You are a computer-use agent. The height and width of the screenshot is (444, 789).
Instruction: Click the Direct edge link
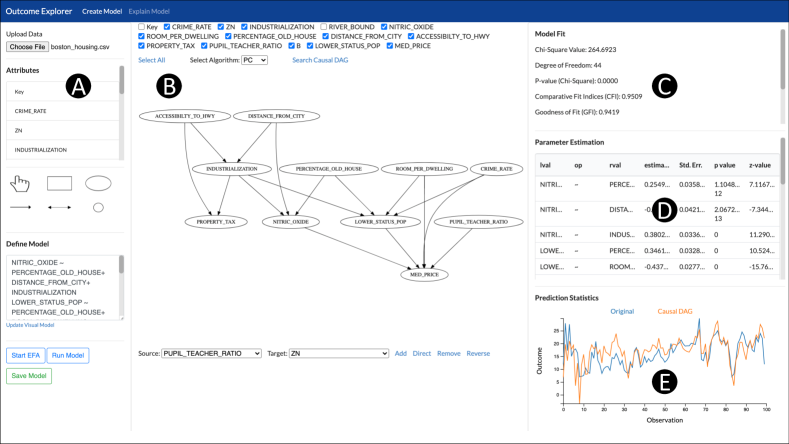click(422, 353)
